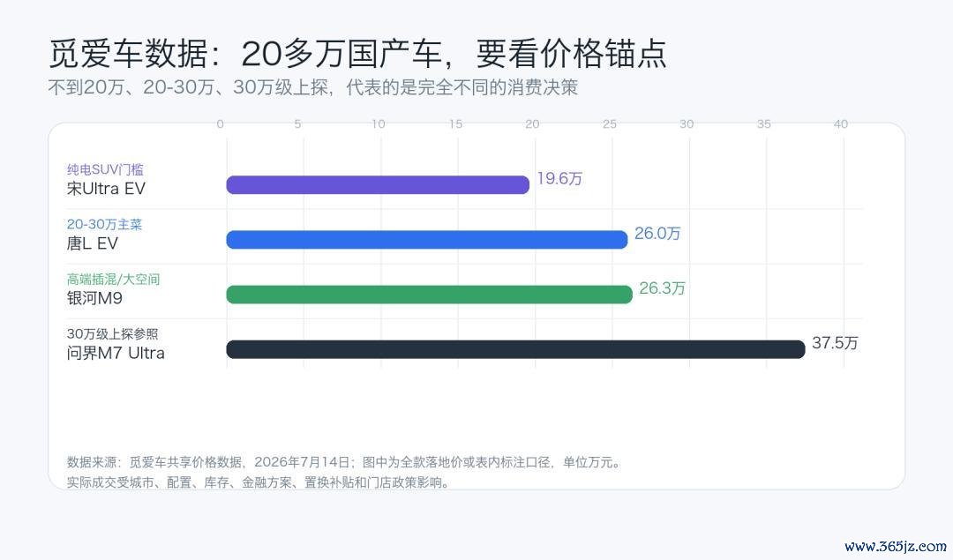This screenshot has height=560, width=953.
Task: Click the 纯电SUV门槛 category tag
Action: pos(105,169)
